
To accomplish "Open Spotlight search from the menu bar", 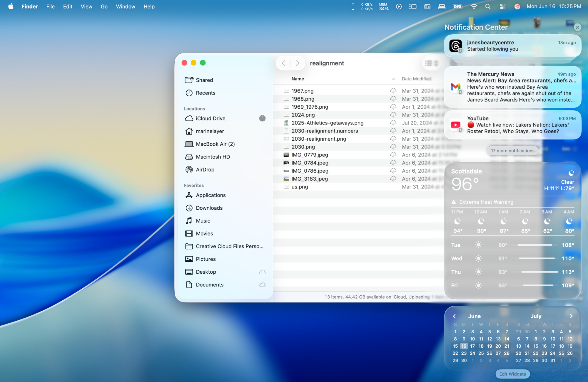I will point(488,6).
